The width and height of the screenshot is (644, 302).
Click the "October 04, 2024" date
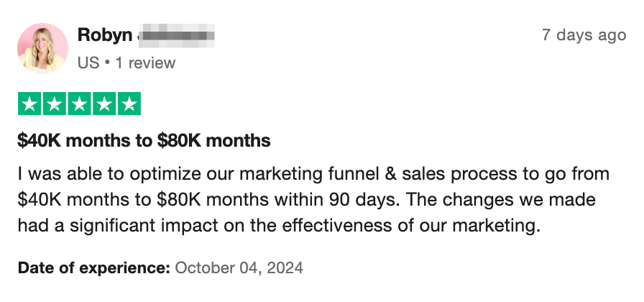click(x=239, y=268)
